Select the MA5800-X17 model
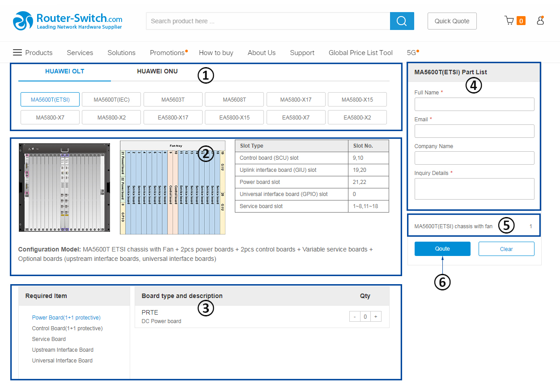 click(296, 99)
